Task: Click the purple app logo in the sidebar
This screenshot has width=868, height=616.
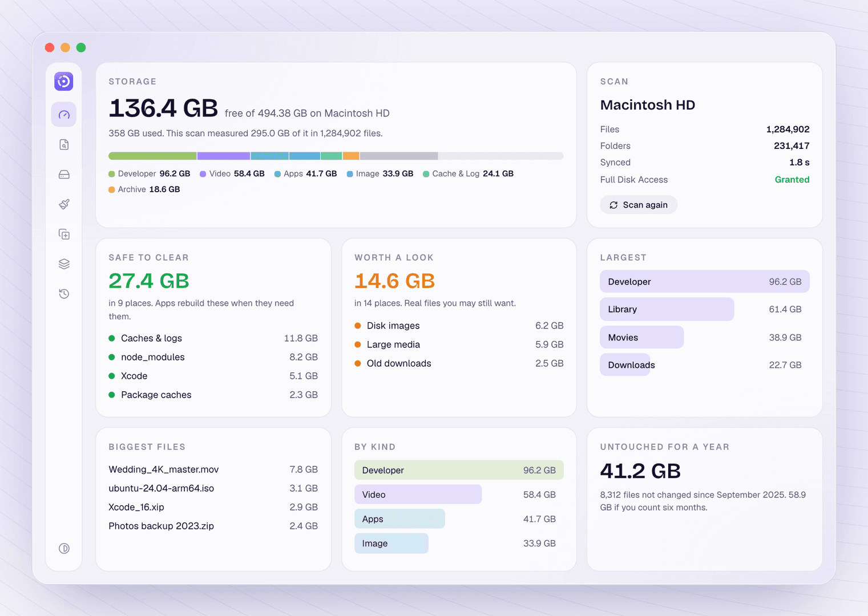Action: pos(64,82)
